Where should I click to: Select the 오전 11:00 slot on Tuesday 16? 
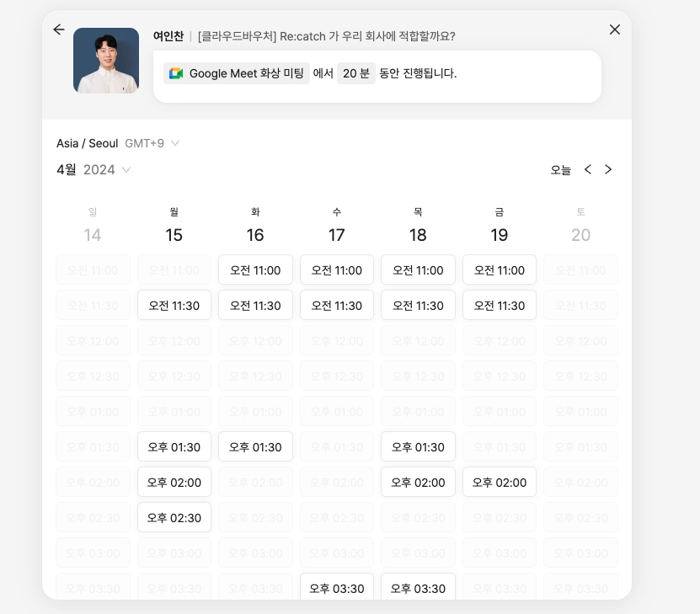pos(255,269)
